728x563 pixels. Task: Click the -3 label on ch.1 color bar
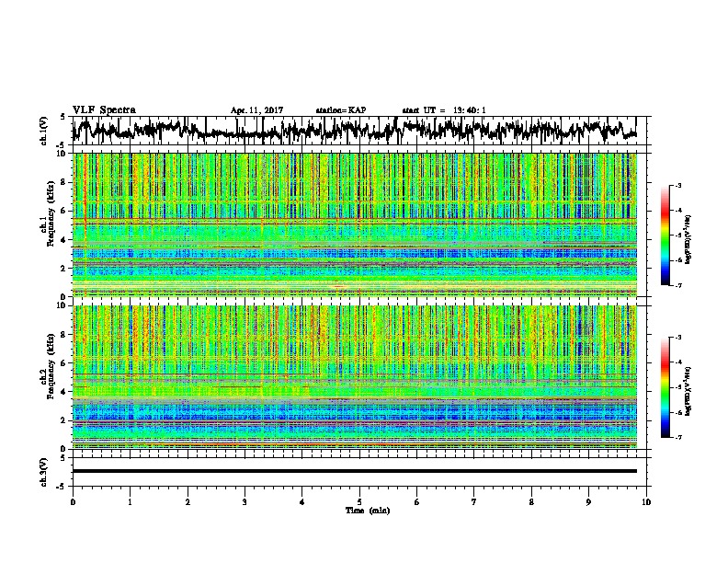(x=677, y=185)
